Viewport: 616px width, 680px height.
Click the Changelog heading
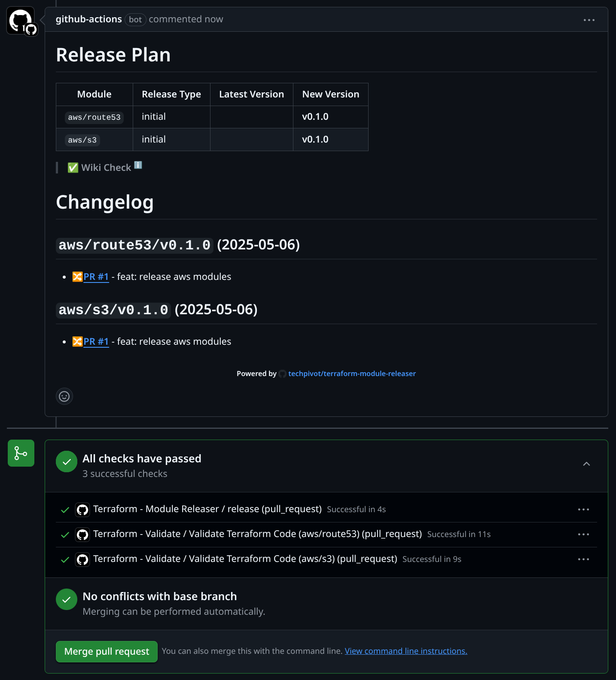point(105,202)
